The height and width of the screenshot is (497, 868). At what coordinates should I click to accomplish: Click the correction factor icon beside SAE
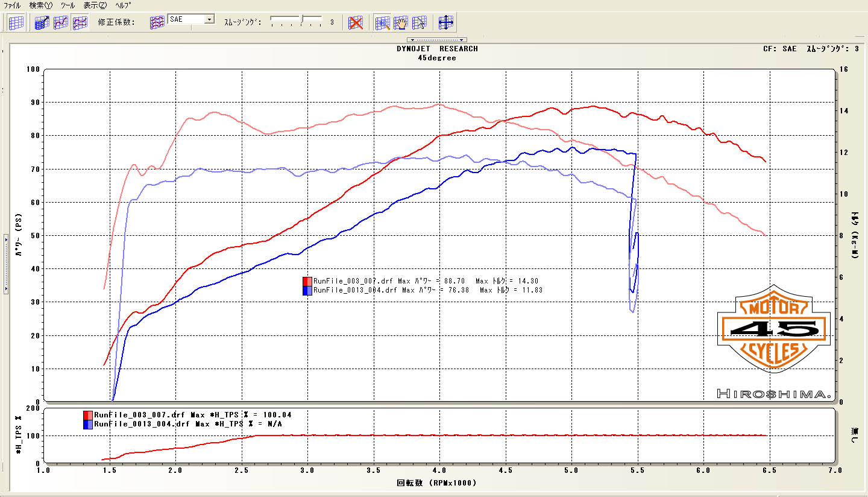(157, 23)
